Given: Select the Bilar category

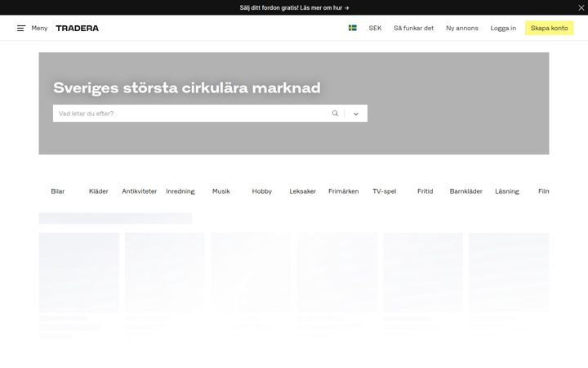Looking at the screenshot, I should tap(58, 191).
